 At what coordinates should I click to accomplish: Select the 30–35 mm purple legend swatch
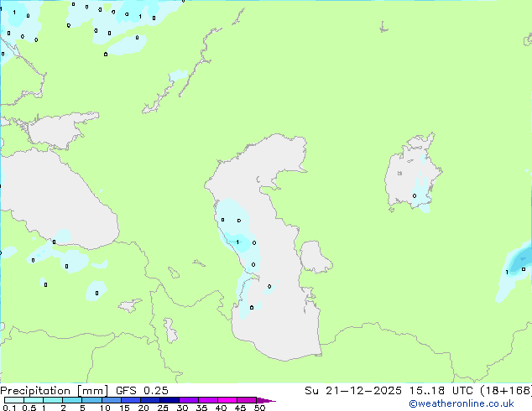point(188,400)
